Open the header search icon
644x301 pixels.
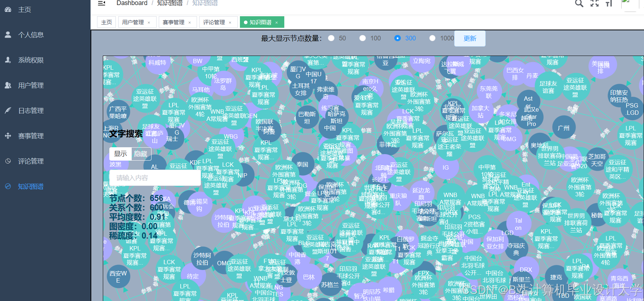(x=579, y=3)
